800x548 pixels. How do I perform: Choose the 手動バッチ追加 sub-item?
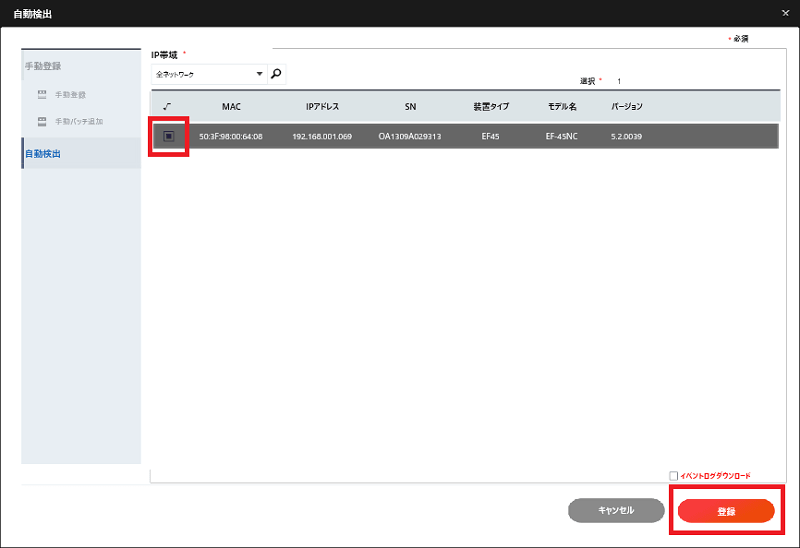coord(79,121)
